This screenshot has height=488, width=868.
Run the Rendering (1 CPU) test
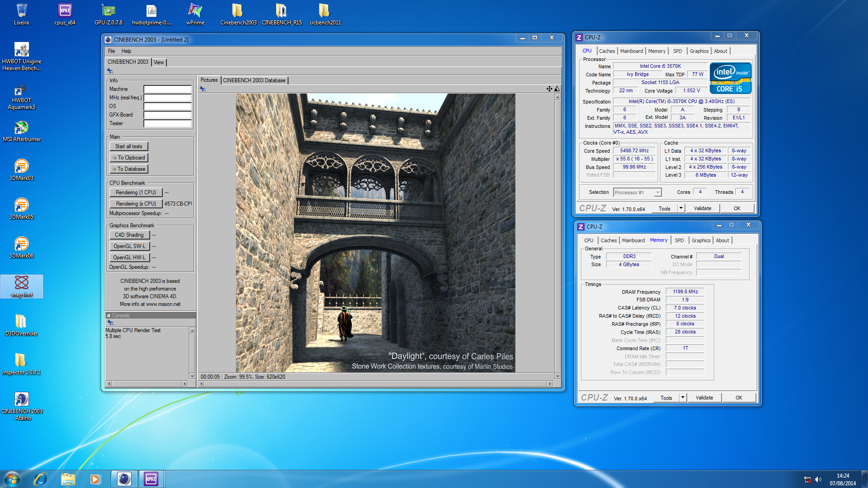pyautogui.click(x=136, y=192)
